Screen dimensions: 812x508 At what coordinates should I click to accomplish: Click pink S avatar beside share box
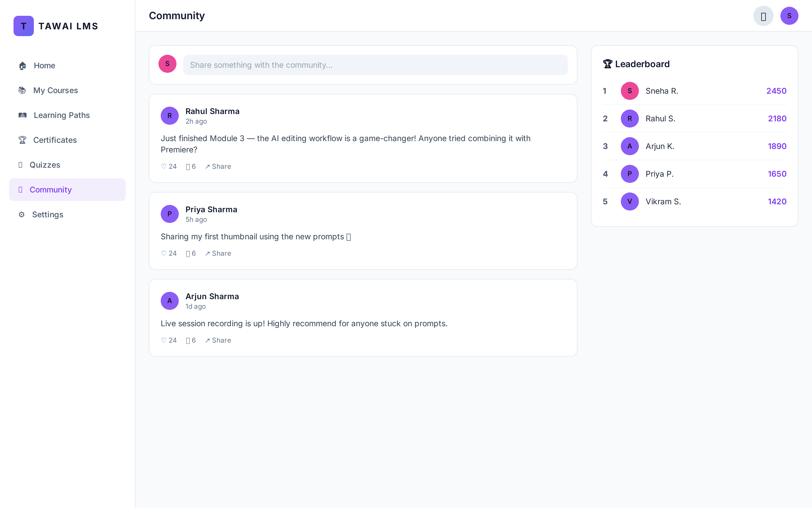[x=167, y=64]
